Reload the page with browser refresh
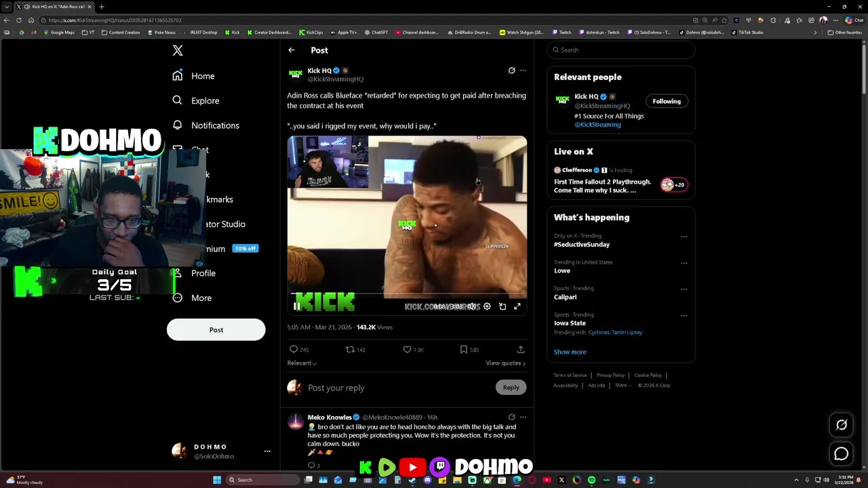Screen dimensions: 868x488 tap(19, 20)
